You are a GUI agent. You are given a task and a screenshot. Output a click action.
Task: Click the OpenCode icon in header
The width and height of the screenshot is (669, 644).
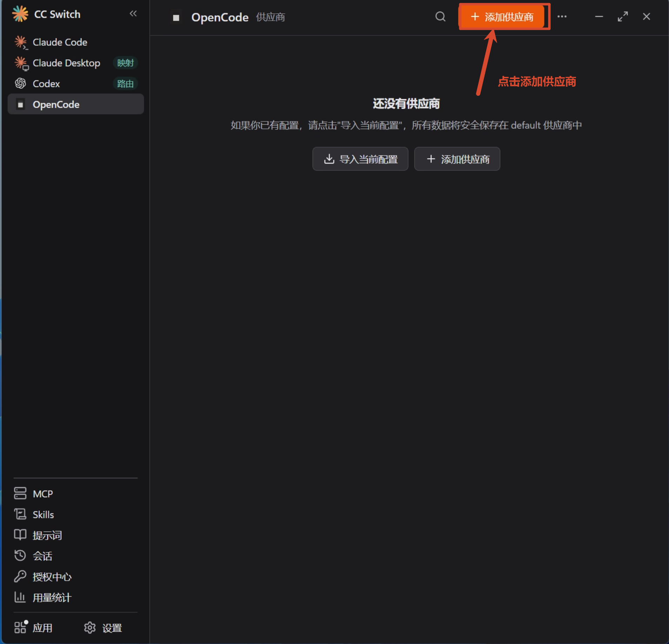point(176,17)
